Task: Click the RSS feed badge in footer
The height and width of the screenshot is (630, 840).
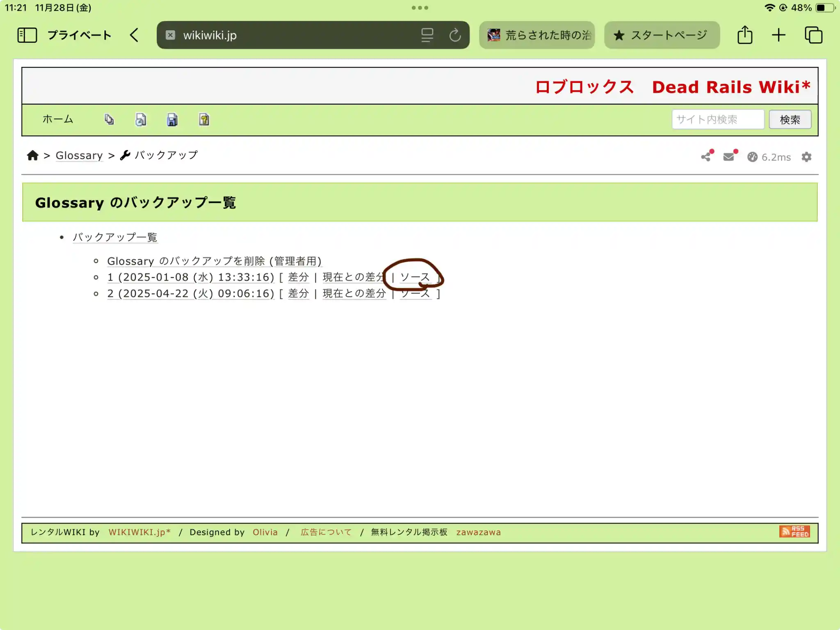Action: point(794,532)
